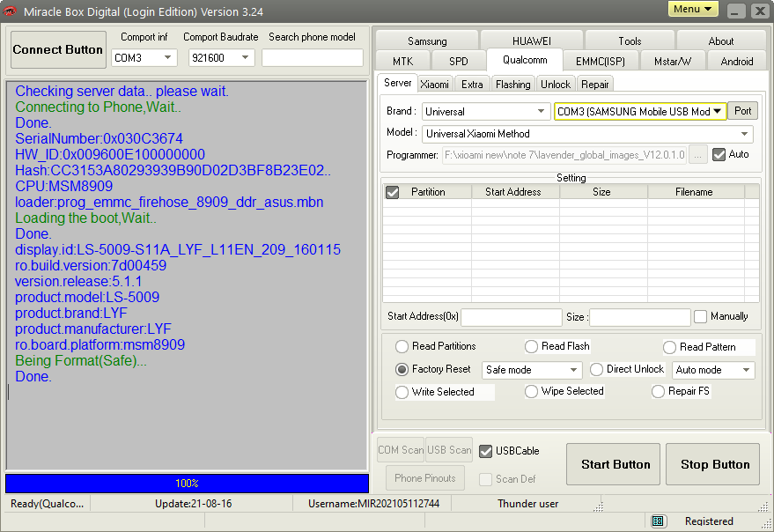Screen dimensions: 774x532
Task: Click the Start Address column header
Action: 513,192
